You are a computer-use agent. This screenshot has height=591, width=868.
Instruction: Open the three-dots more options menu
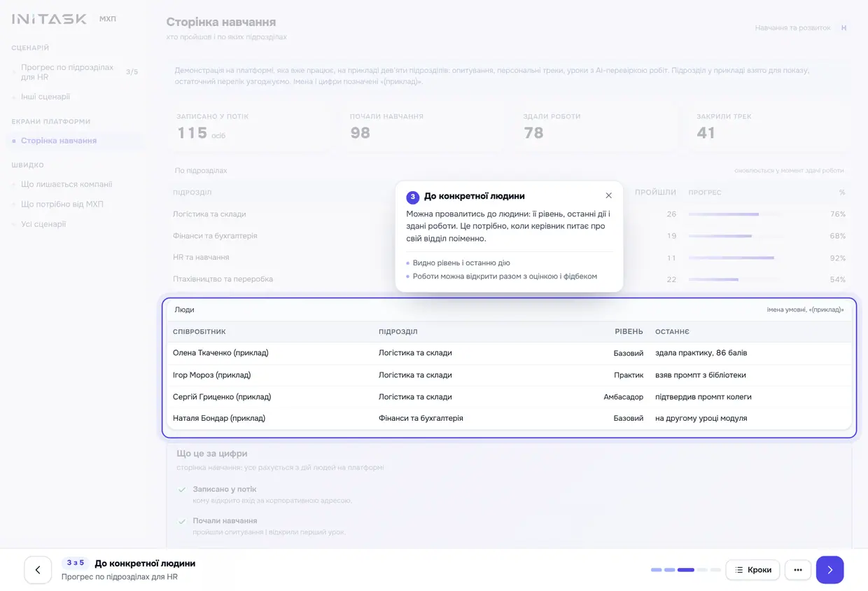[x=798, y=570]
